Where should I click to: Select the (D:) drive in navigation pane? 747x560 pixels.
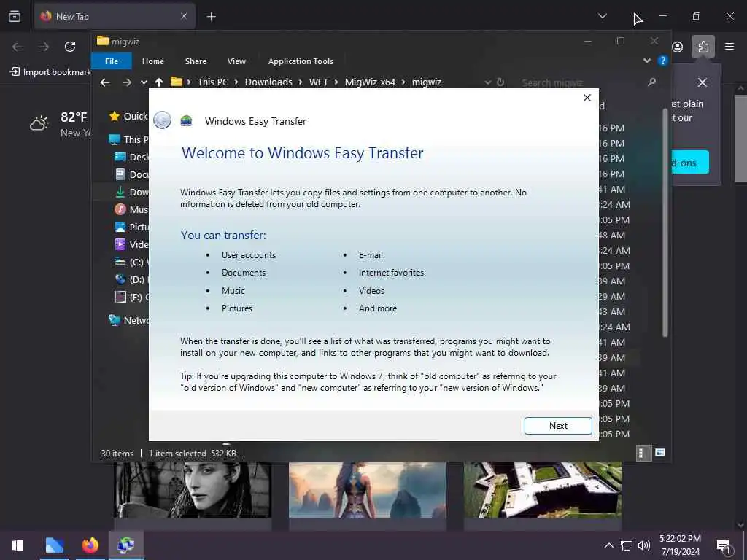131,279
